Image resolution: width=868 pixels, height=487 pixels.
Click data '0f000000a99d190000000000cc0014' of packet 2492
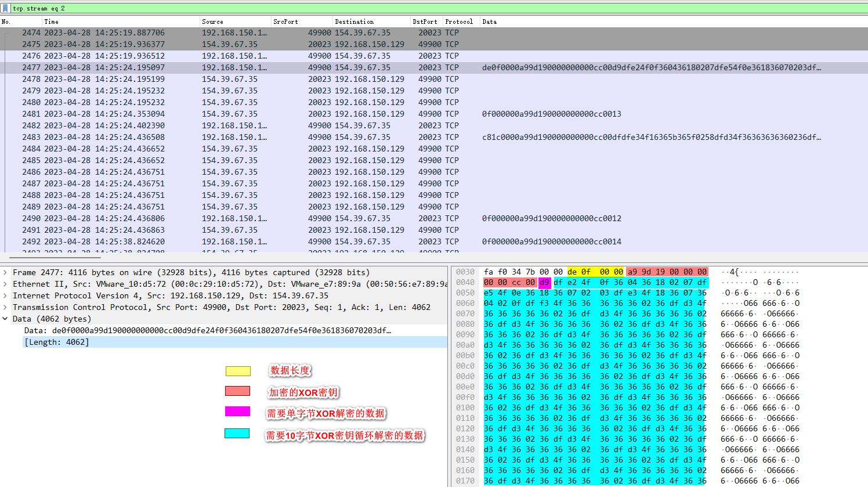(x=551, y=241)
